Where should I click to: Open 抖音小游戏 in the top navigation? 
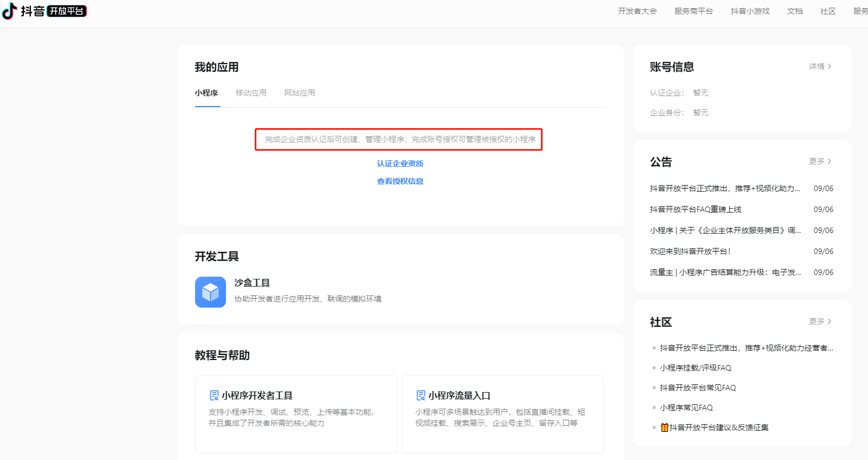pyautogui.click(x=750, y=11)
